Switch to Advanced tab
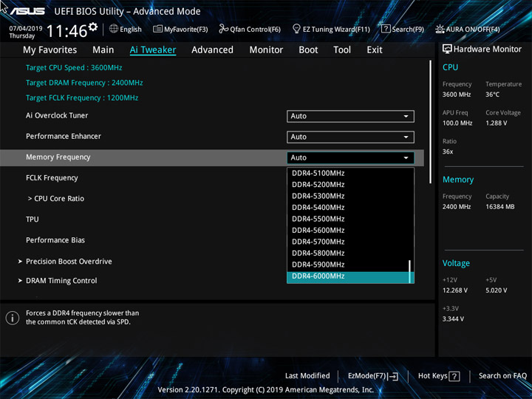532x399 pixels. click(212, 50)
